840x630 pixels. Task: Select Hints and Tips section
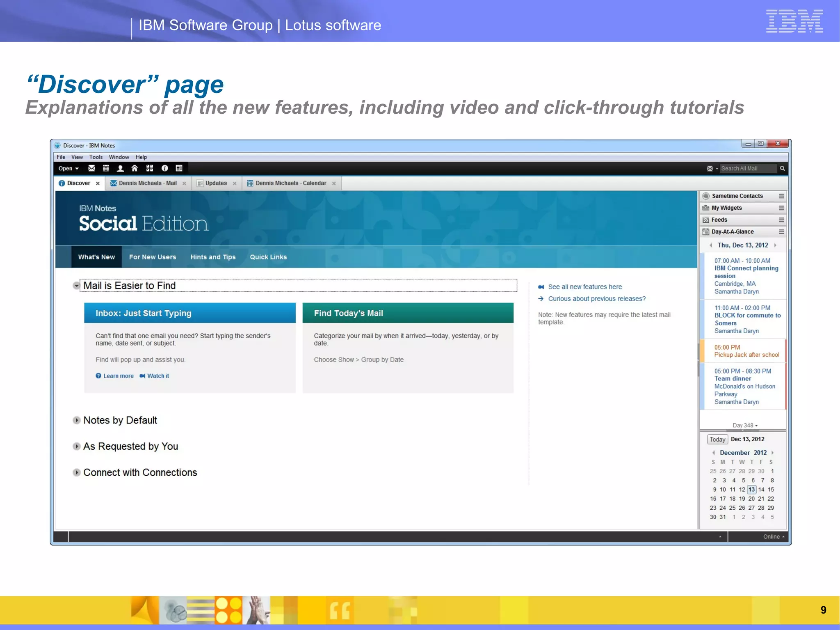pyautogui.click(x=213, y=257)
